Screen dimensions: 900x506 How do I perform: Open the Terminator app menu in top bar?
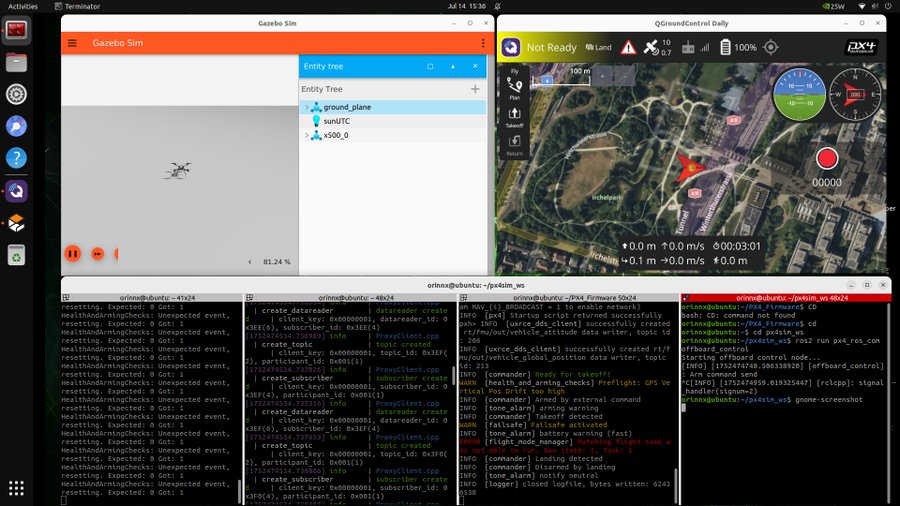[77, 6]
